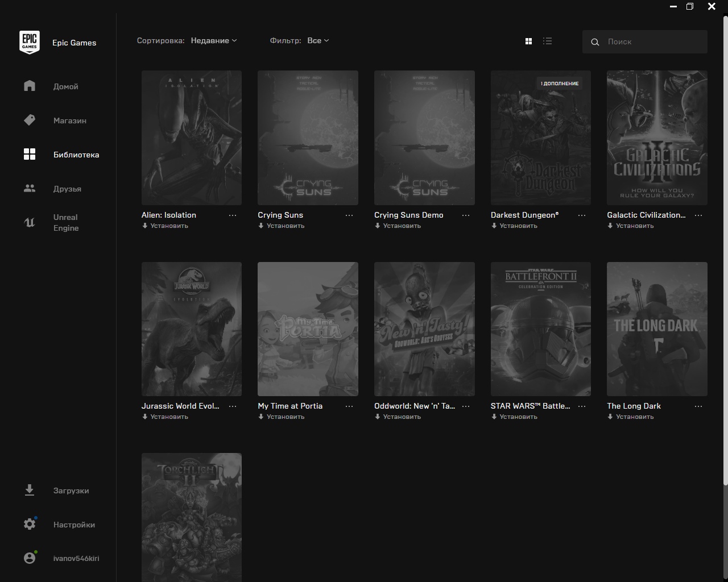Click the Epic Games logo icon

(x=30, y=43)
